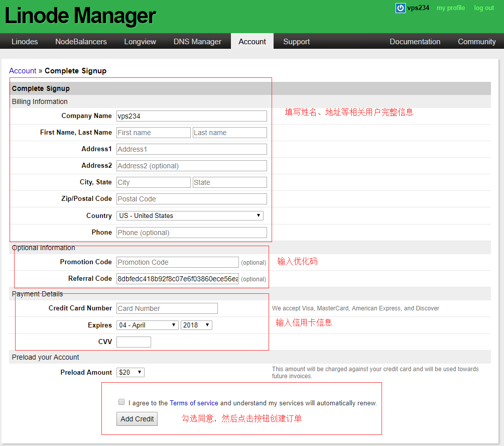504x446 pixels.
Task: Click the Account breadcrumb link
Action: [23, 71]
